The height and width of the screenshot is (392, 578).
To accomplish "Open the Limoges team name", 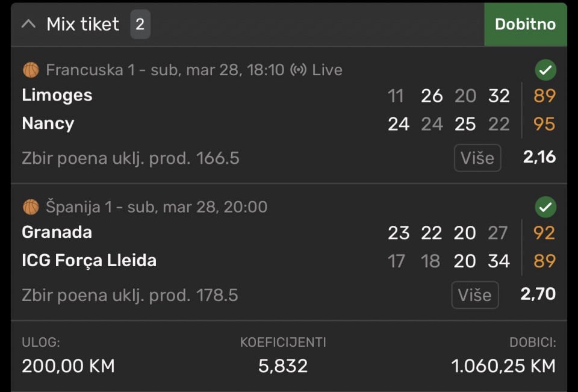I will pyautogui.click(x=57, y=95).
